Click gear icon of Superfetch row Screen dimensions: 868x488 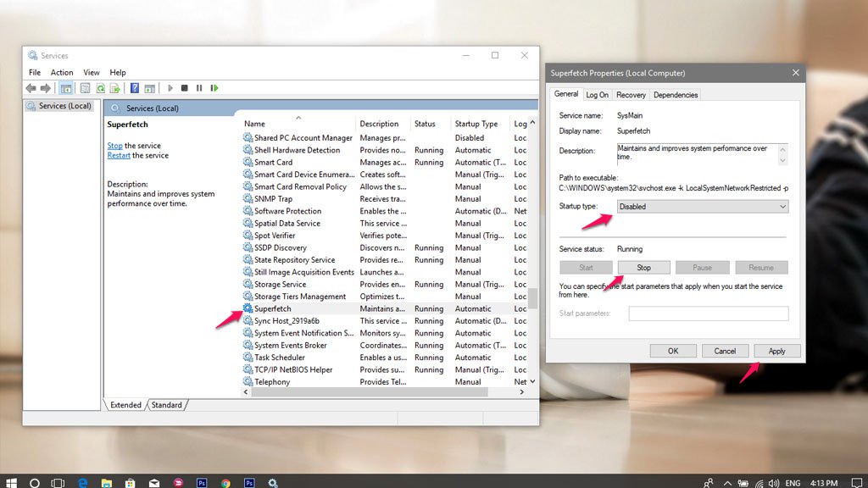point(248,308)
